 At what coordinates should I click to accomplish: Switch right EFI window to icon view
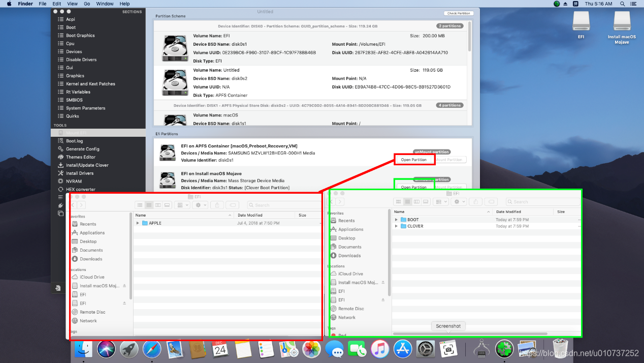coord(398,201)
